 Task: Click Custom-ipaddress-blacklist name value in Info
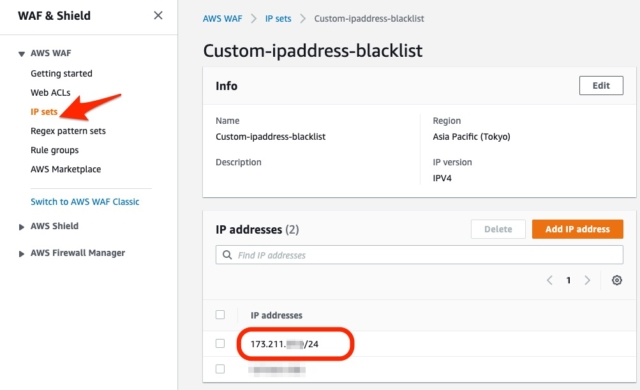coord(270,137)
